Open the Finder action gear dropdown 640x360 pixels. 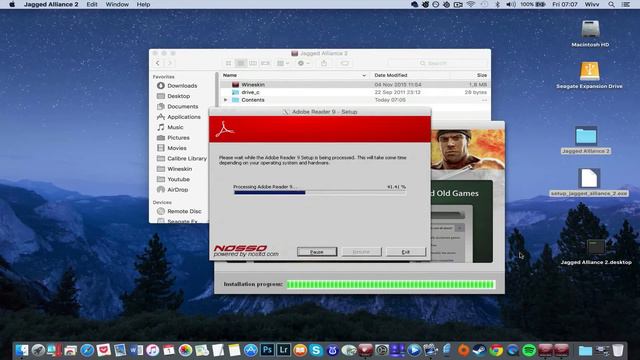pos(303,63)
